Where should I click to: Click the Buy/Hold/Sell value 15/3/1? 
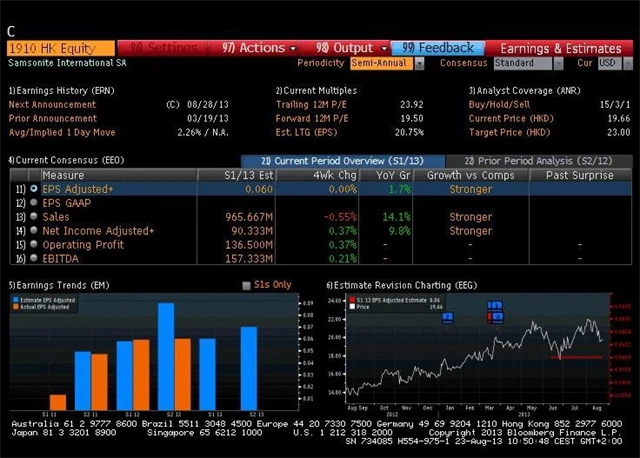[615, 104]
